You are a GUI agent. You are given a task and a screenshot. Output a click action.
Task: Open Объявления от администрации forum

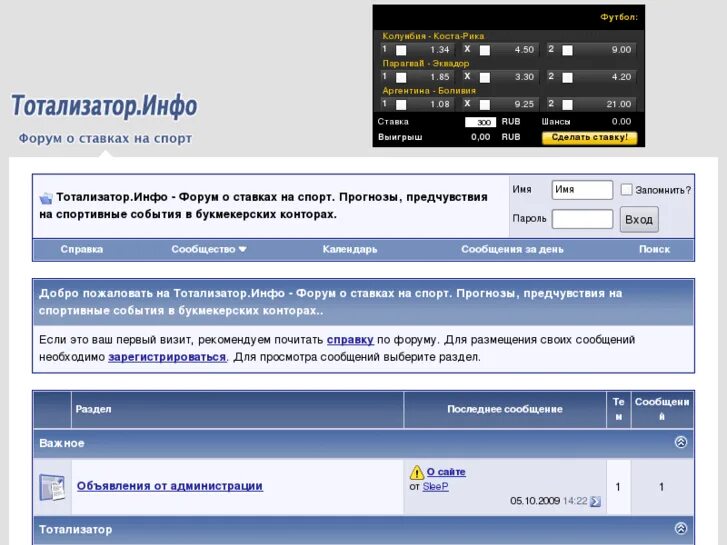(170, 486)
